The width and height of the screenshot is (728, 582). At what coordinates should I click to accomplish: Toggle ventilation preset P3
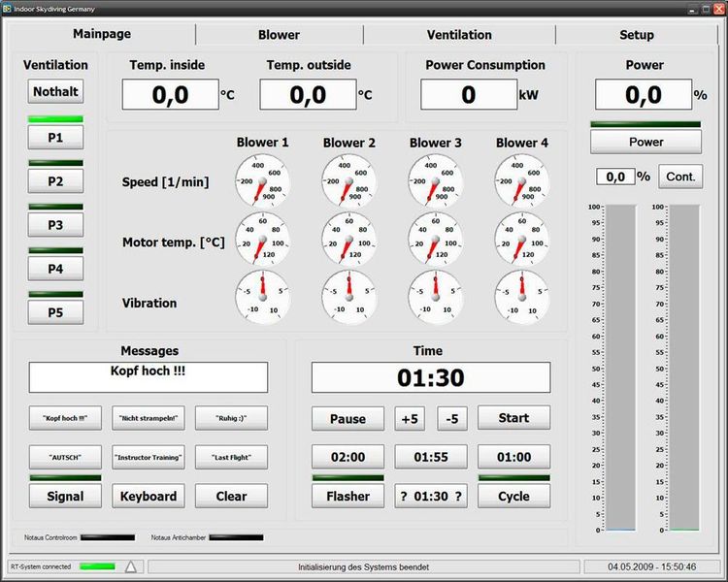(x=55, y=225)
